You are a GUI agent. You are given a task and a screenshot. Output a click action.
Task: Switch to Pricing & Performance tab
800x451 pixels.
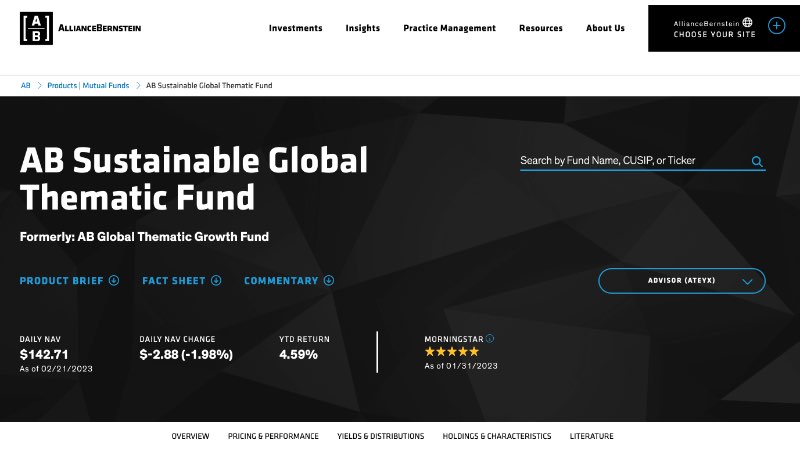coord(273,436)
